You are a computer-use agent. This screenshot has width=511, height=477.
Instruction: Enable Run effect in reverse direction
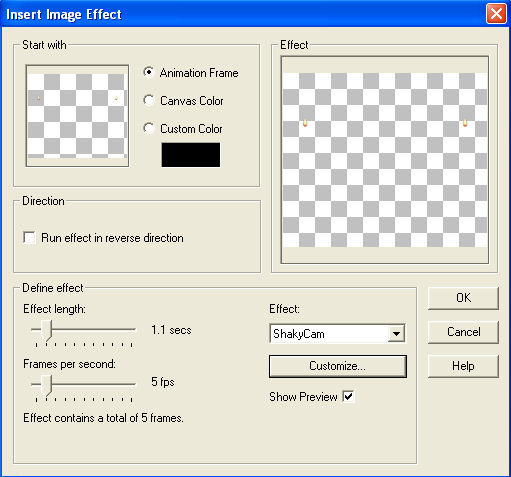[29, 238]
